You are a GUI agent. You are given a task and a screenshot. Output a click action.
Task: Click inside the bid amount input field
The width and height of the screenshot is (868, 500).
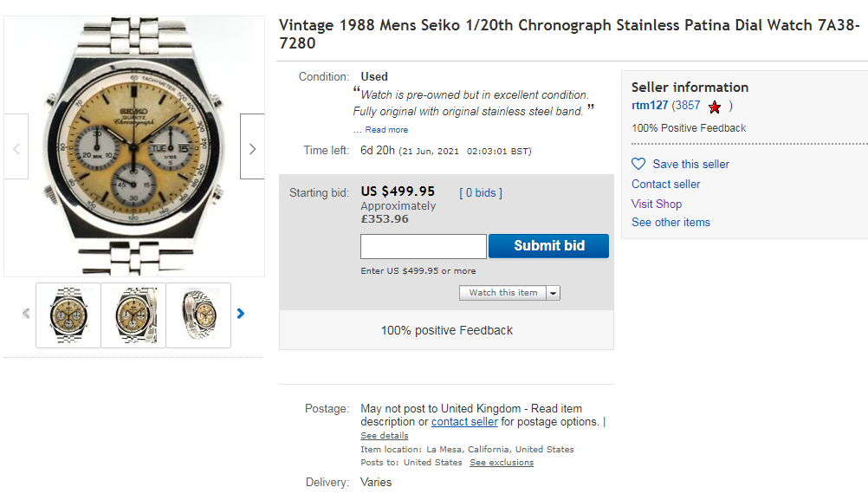point(423,246)
